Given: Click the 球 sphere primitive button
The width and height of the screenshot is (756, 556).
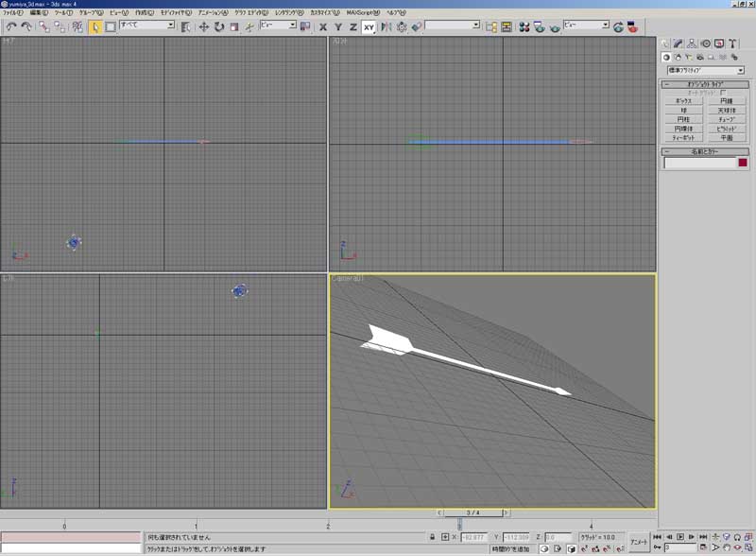Looking at the screenshot, I should point(683,110).
